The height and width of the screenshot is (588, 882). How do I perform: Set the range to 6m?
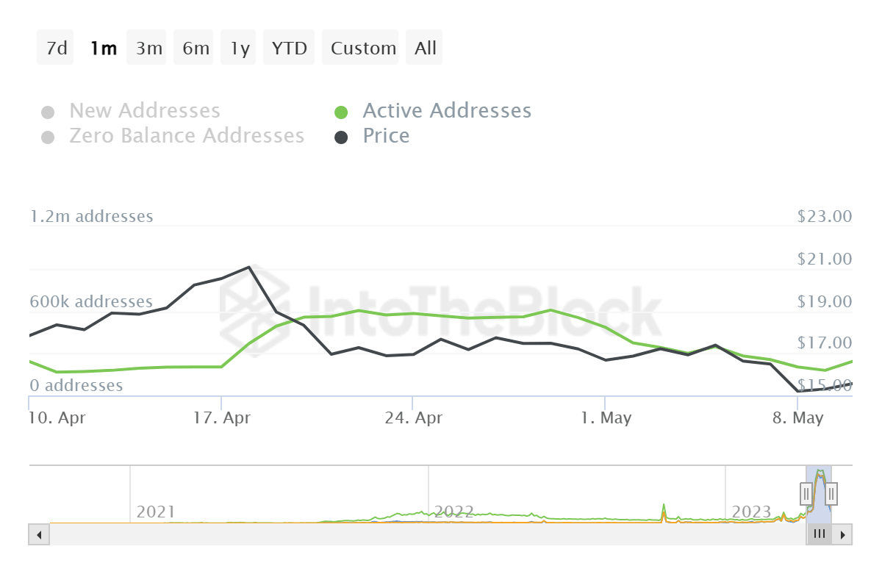[x=195, y=49]
